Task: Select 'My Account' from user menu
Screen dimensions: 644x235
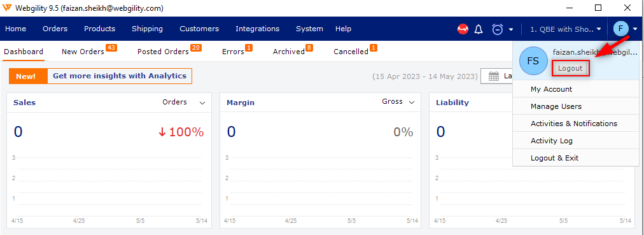Action: click(551, 89)
